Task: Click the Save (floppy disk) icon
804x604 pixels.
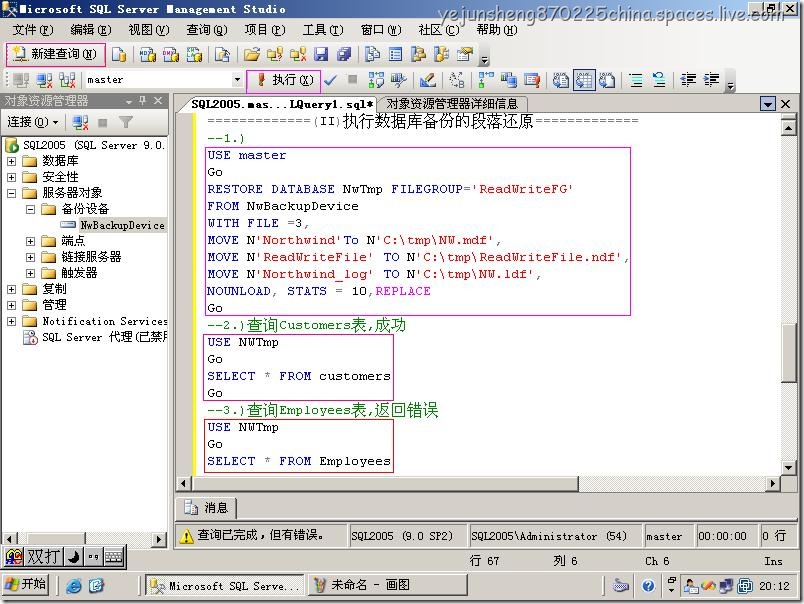Action: click(x=321, y=54)
